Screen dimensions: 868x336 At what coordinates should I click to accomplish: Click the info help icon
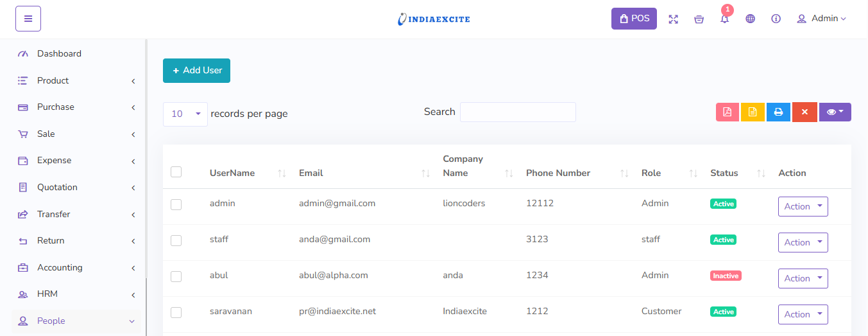(776, 19)
